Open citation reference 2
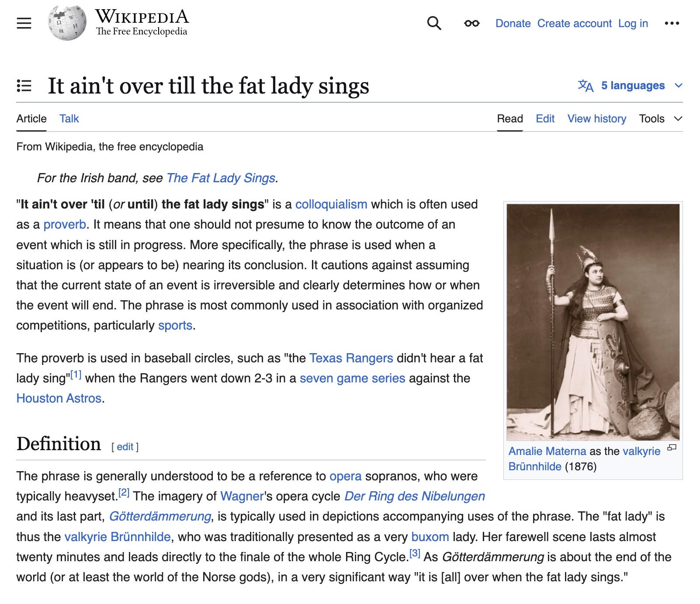 pos(124,493)
